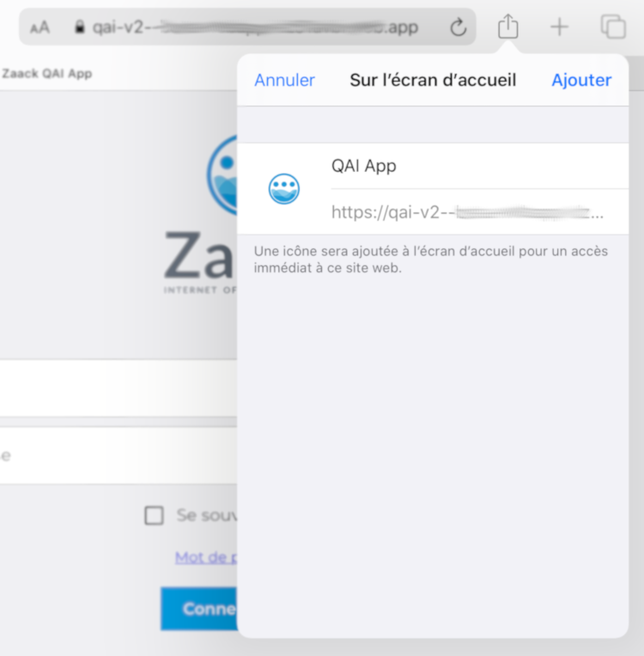Open the 'Mot de passe' forgotten link
Image resolution: width=644 pixels, height=656 pixels.
[x=206, y=557]
